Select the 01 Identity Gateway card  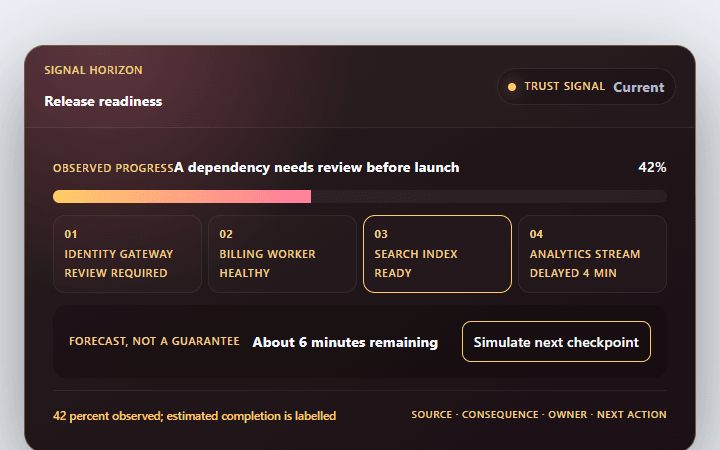(x=127, y=254)
